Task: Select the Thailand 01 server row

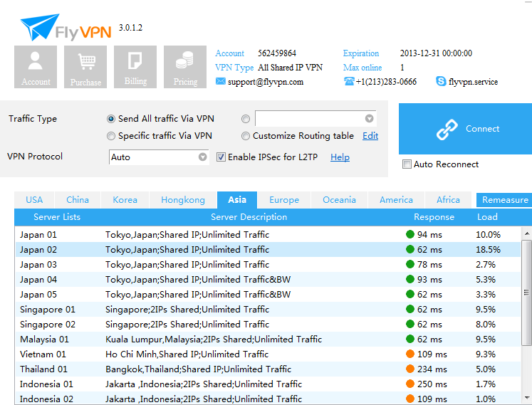Action: pyautogui.click(x=268, y=369)
